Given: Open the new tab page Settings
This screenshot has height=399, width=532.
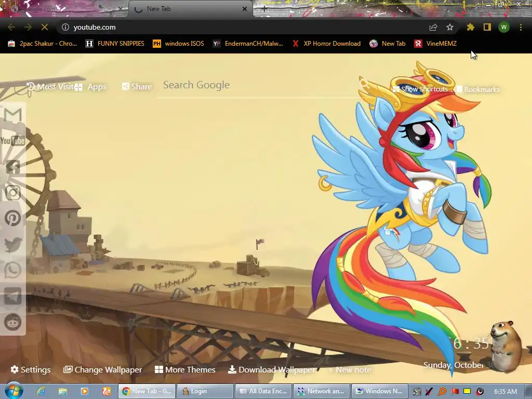Looking at the screenshot, I should (x=31, y=369).
